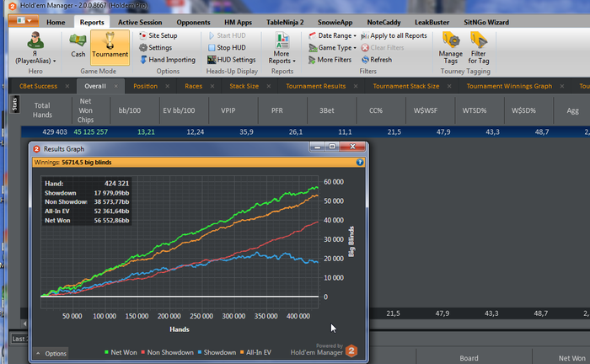Screen dimensions: 590x364
Task: Open the Tournament Winnings Graph tab
Action: click(509, 86)
